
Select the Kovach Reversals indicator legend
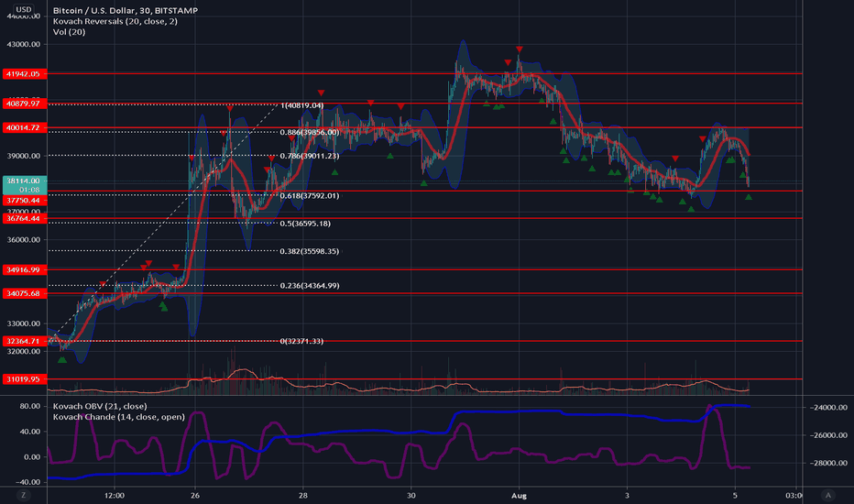click(115, 21)
